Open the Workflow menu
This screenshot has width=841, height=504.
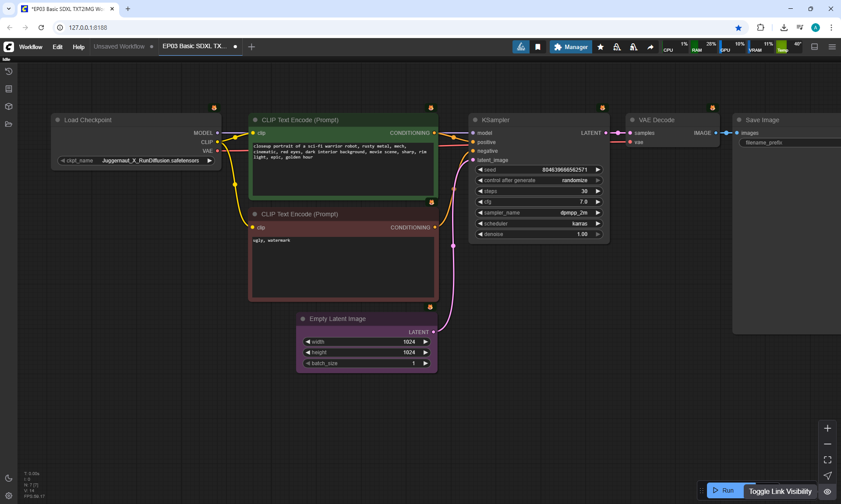pyautogui.click(x=31, y=47)
